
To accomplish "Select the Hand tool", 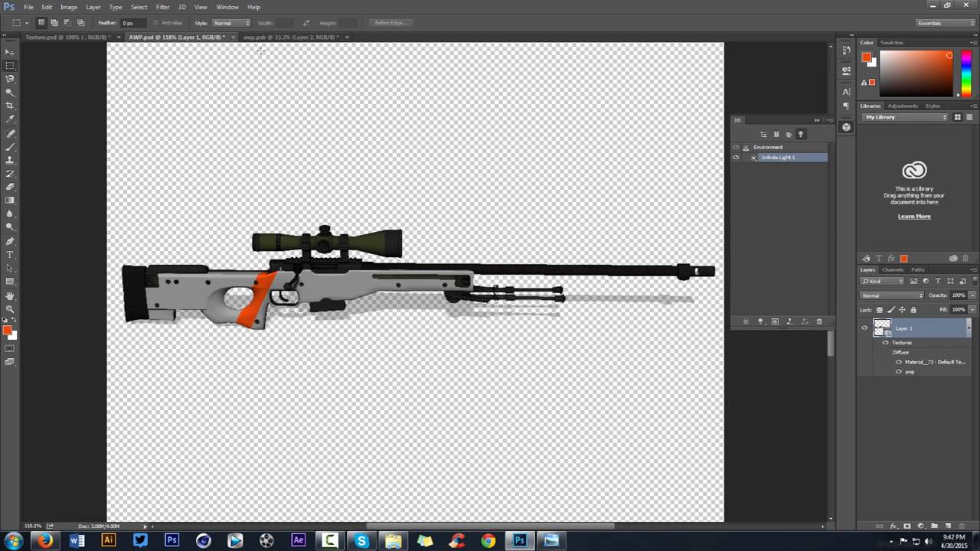I will click(x=10, y=295).
